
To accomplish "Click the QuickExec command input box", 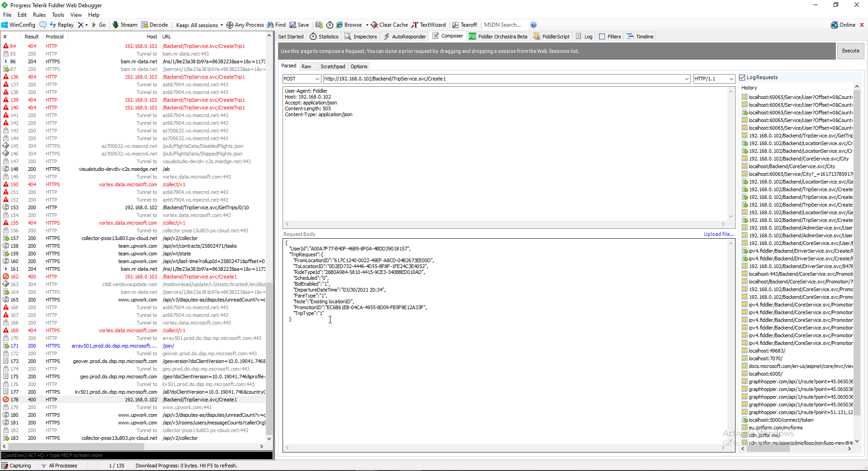I will 137,455.
